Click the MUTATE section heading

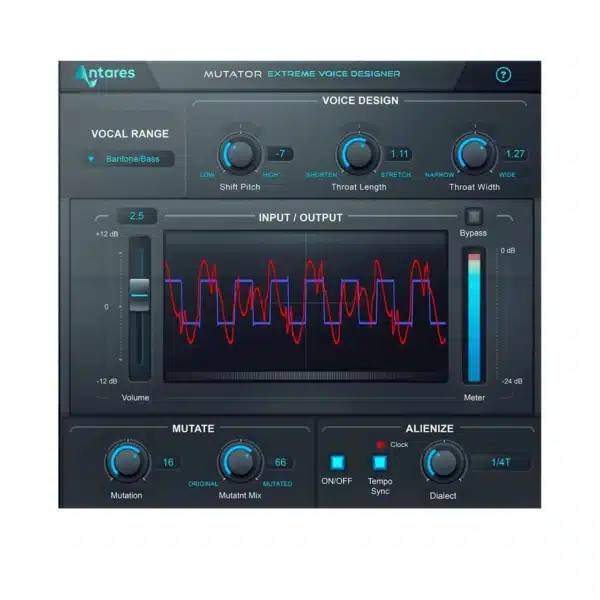click(193, 429)
